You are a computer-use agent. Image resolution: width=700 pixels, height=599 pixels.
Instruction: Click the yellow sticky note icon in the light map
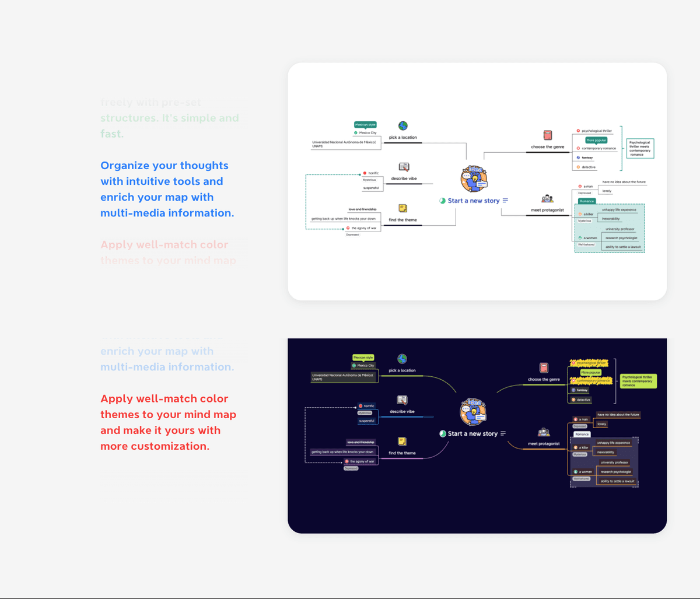coord(403,208)
